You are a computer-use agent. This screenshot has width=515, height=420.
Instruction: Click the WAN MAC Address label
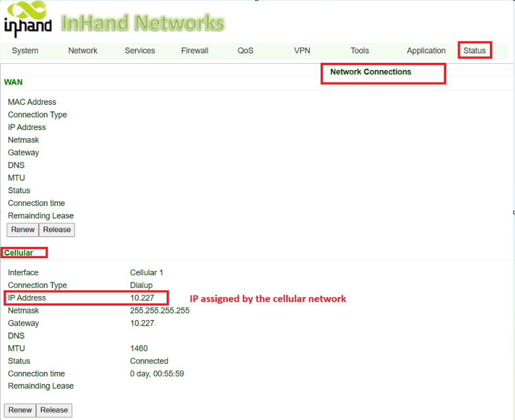[x=32, y=102]
